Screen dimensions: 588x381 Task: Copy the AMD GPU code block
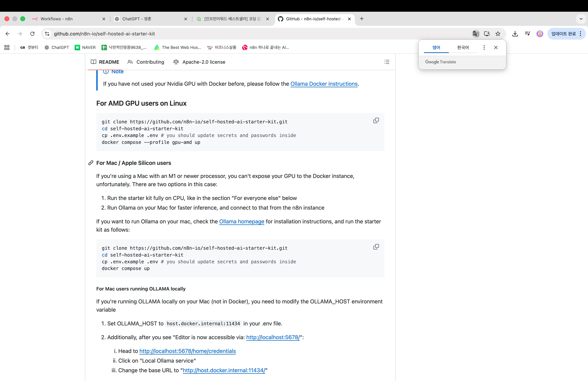click(376, 120)
